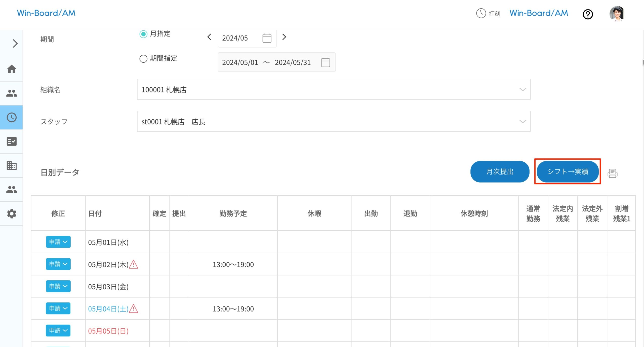Open the home icon in sidebar
644x347 pixels.
point(12,69)
